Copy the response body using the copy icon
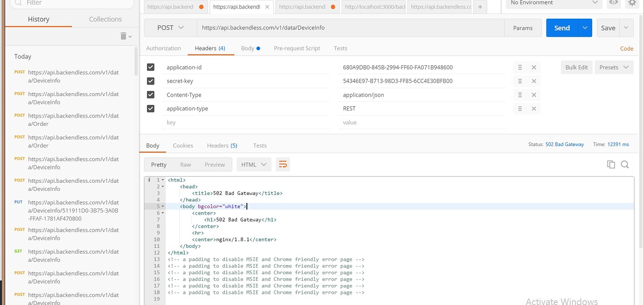Viewport: 644px width, 305px height. click(x=611, y=164)
